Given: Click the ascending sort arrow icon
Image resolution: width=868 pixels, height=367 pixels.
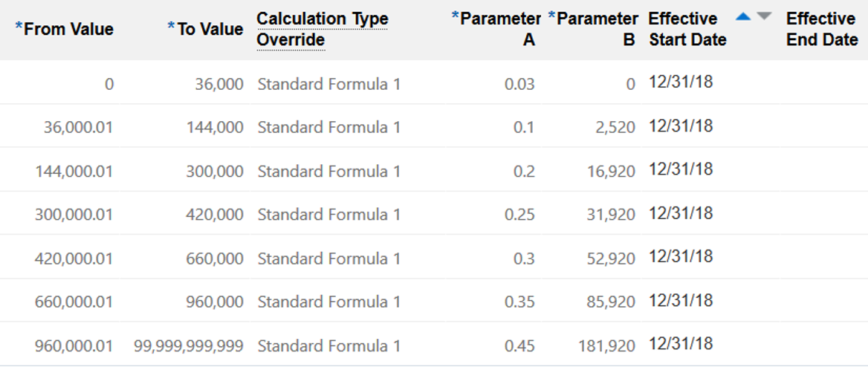Looking at the screenshot, I should pyautogui.click(x=743, y=16).
